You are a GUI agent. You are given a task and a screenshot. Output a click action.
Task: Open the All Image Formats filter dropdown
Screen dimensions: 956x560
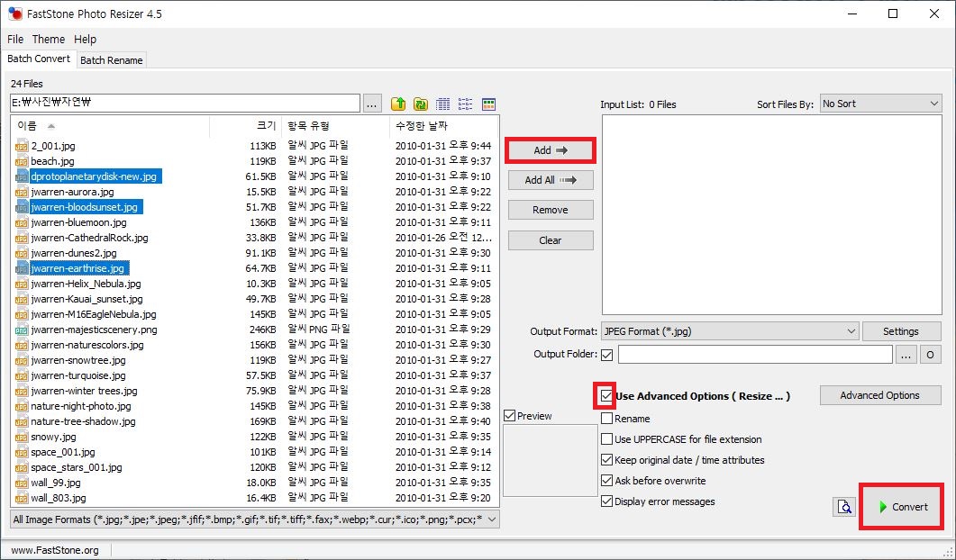tap(255, 519)
